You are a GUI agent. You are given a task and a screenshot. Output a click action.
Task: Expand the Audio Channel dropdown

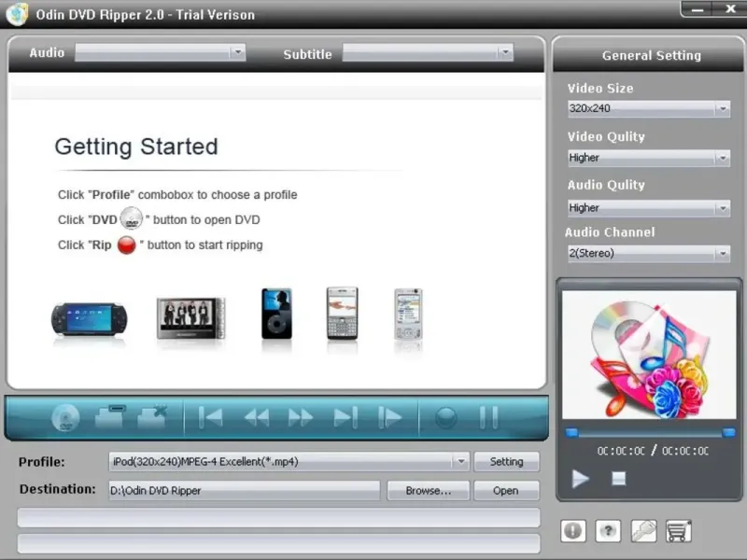tap(648, 253)
